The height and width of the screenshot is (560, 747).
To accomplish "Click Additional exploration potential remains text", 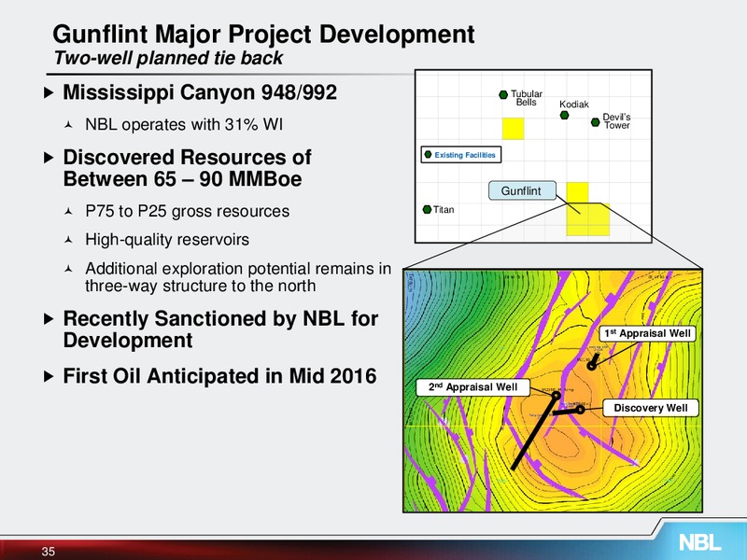I will tap(238, 277).
